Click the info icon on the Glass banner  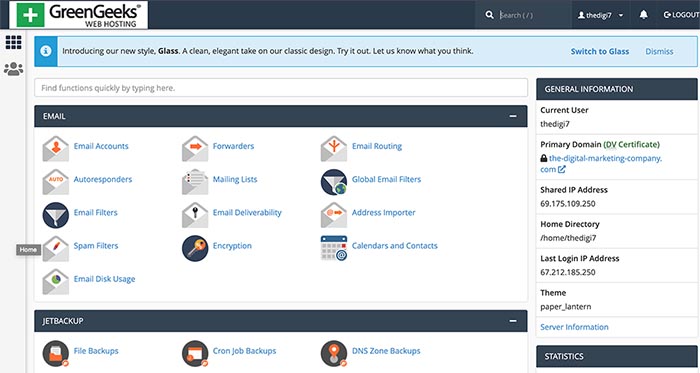tap(46, 51)
